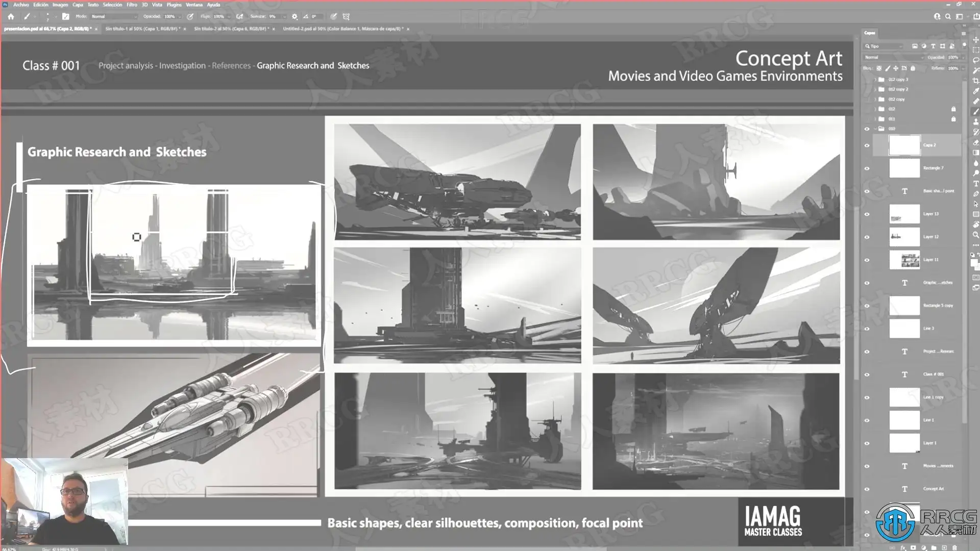Select the Path Selection tool

pyautogui.click(x=976, y=204)
